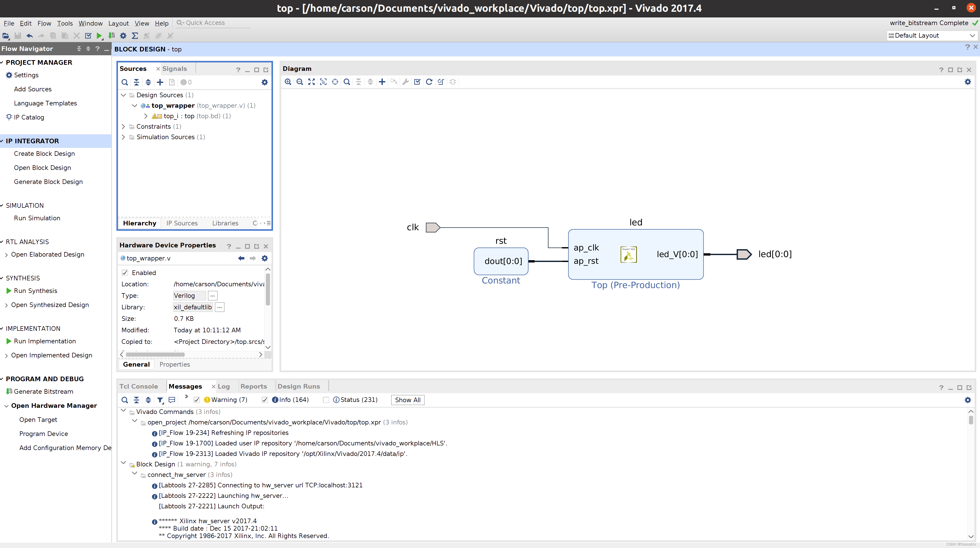Toggle the Info (164) filter checkbox

point(265,400)
